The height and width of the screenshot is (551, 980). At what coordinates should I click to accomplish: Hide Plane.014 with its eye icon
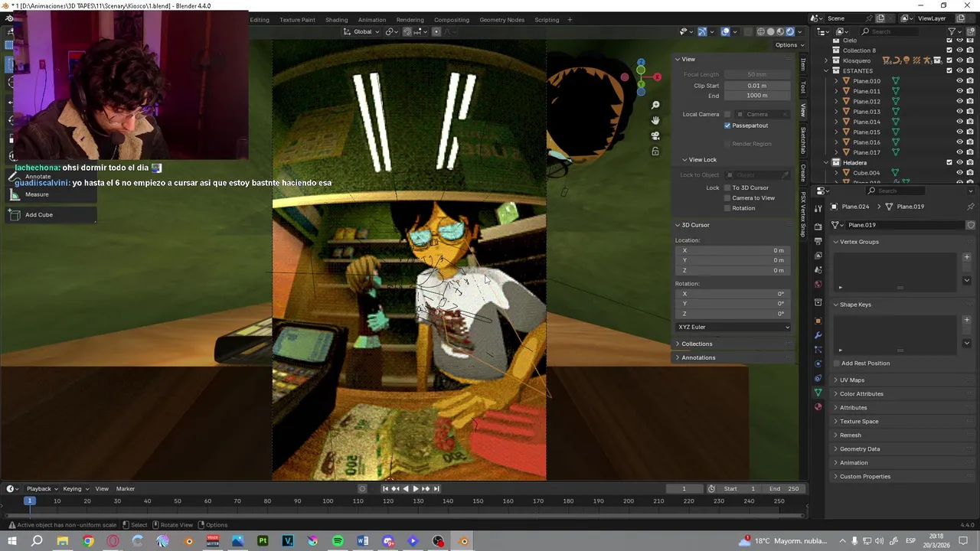coord(959,122)
